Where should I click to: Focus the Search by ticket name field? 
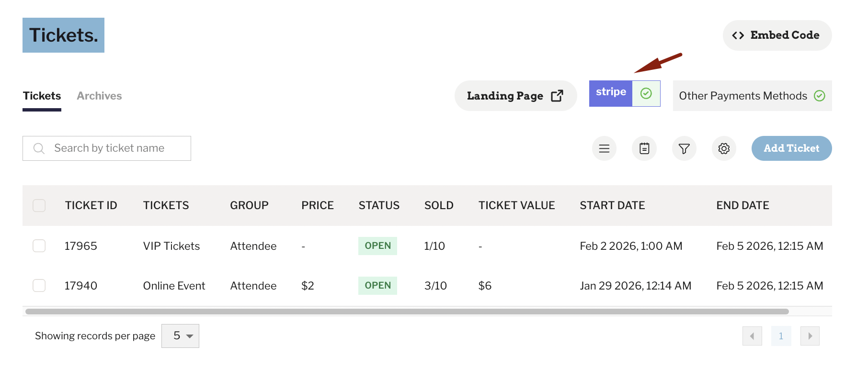point(107,148)
